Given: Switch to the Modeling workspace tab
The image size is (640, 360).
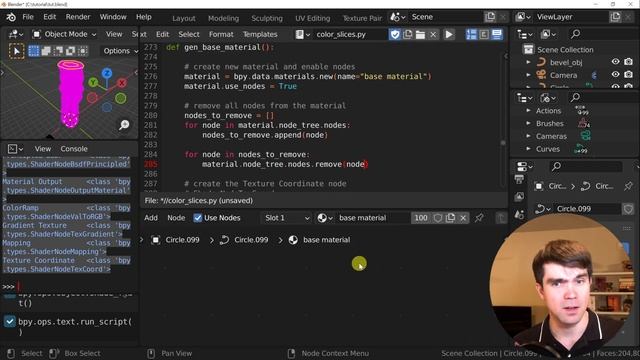Looking at the screenshot, I should pyautogui.click(x=223, y=18).
